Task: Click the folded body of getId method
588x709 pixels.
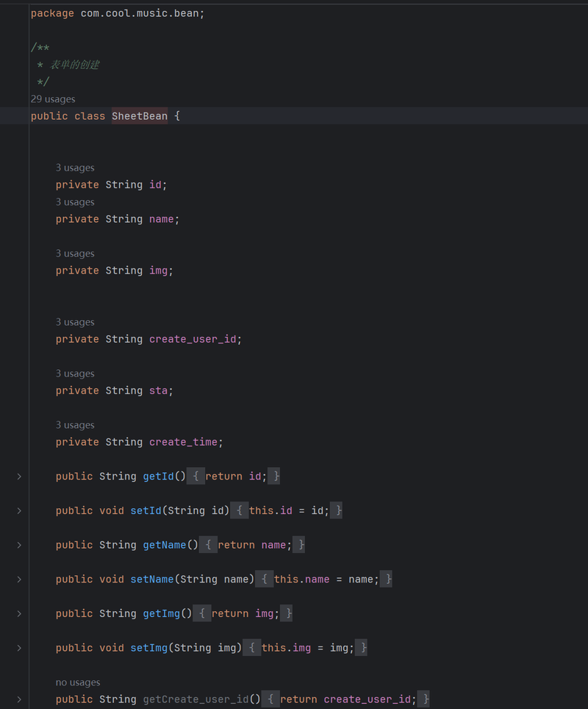Action: (x=234, y=477)
